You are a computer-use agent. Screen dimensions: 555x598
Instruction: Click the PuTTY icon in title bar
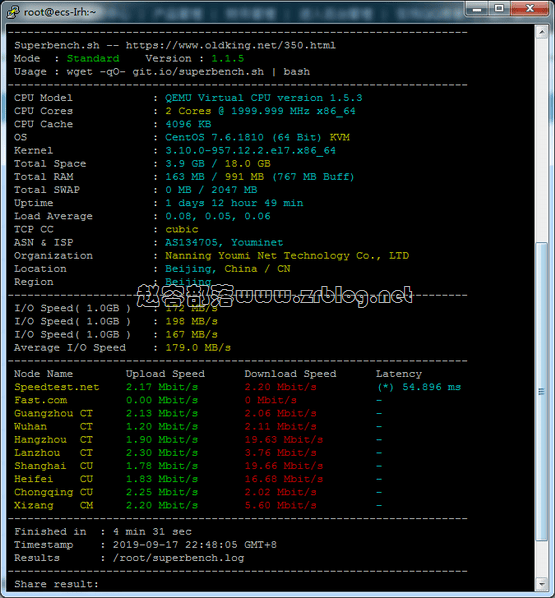(x=13, y=12)
